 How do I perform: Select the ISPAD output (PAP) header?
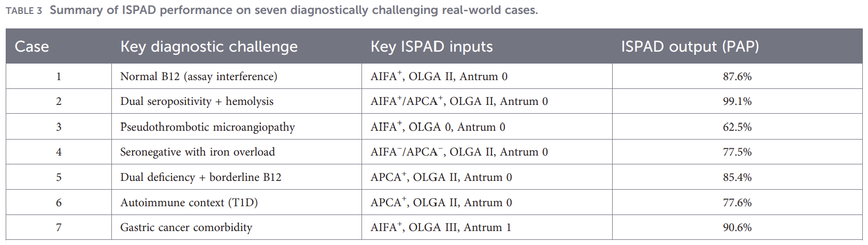pos(690,47)
